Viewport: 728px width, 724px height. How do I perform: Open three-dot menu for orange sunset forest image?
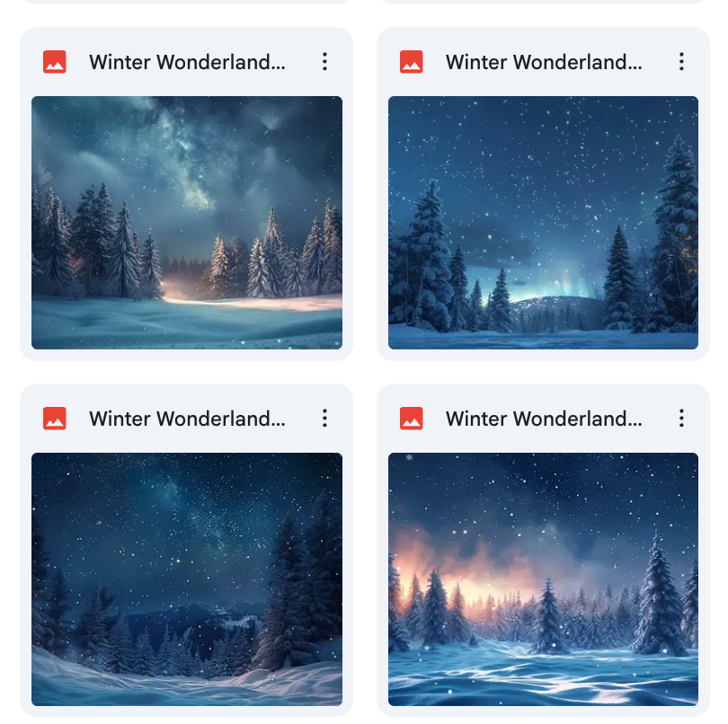coord(681,419)
